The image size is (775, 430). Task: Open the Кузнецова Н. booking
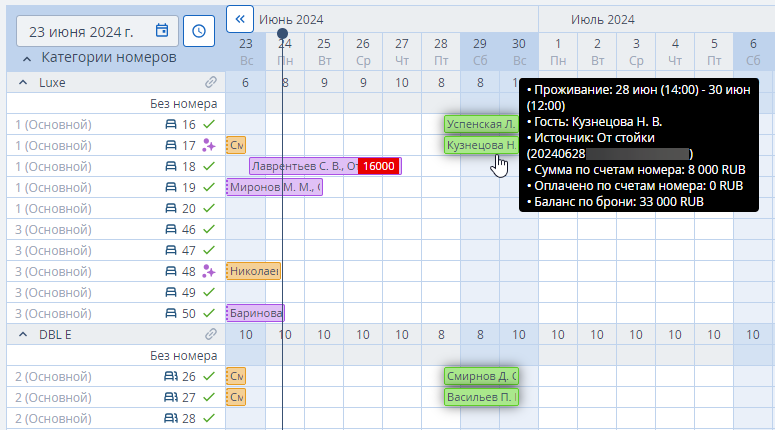(x=481, y=145)
